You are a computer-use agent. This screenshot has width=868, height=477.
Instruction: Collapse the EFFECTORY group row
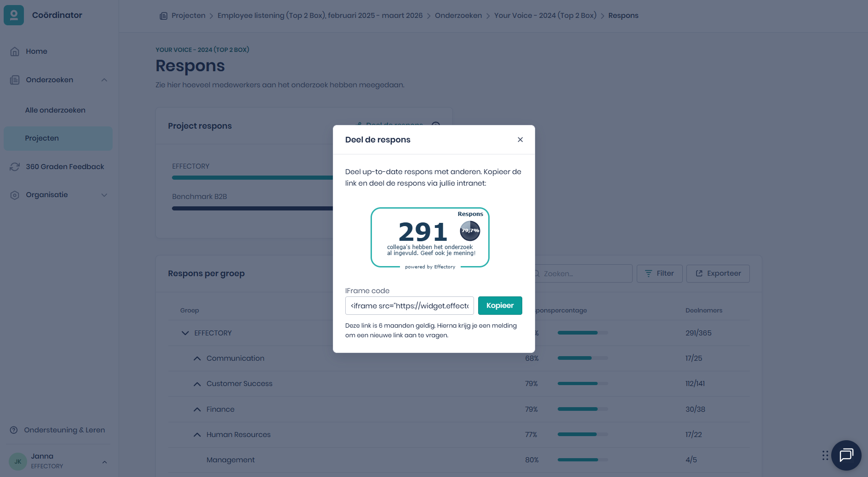pos(185,333)
